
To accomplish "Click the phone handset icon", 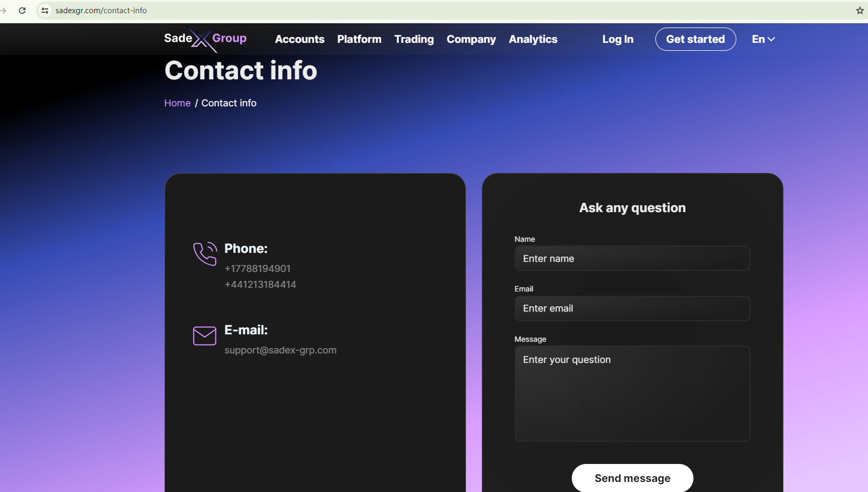I will coord(205,253).
